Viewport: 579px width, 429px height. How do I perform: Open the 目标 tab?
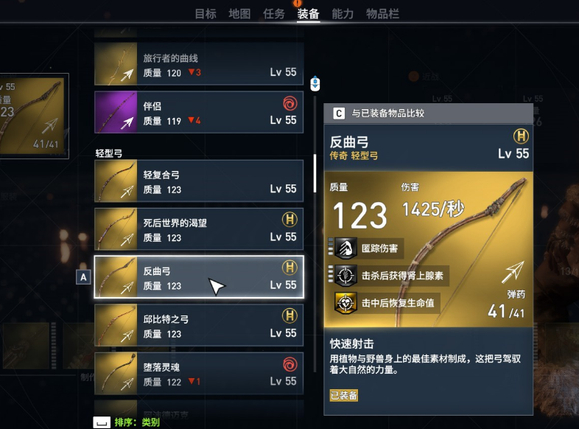coord(205,14)
